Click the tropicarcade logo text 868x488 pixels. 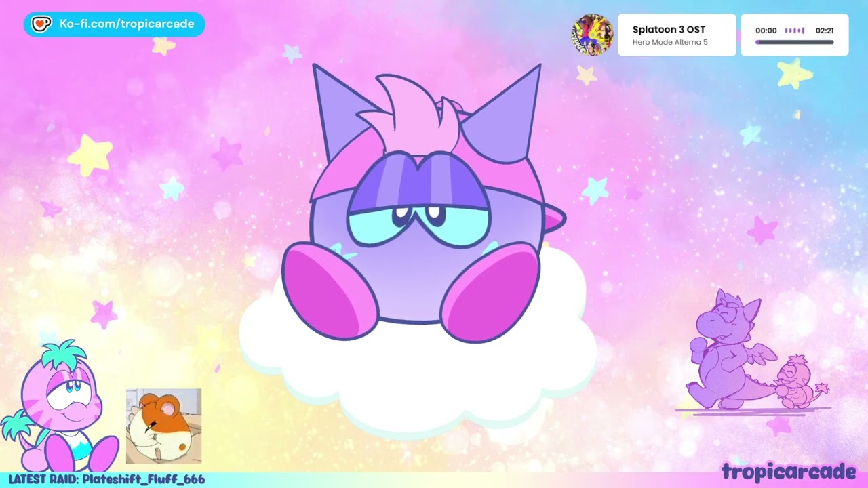tap(789, 472)
